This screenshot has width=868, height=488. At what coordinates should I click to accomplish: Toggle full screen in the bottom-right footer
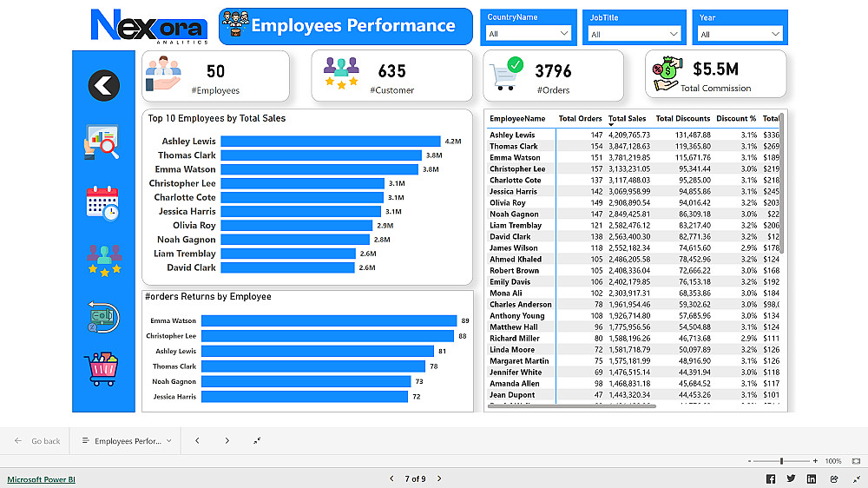click(857, 479)
